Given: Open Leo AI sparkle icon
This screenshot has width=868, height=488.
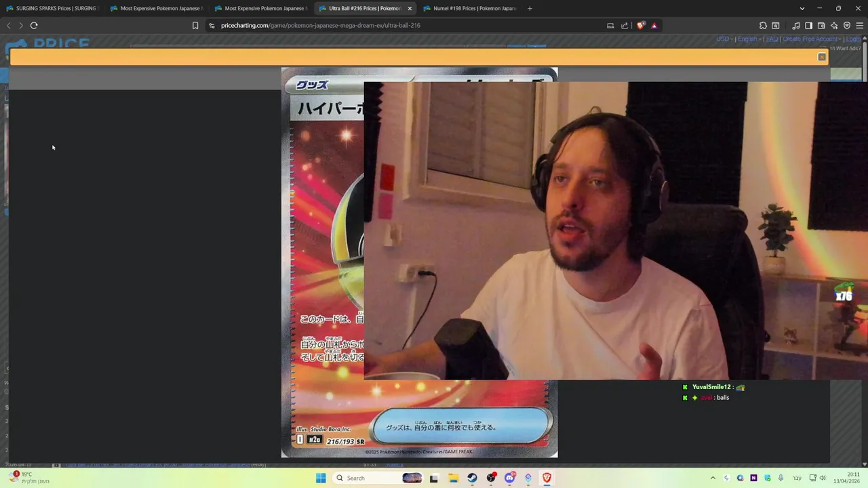Looking at the screenshot, I should pos(834,26).
